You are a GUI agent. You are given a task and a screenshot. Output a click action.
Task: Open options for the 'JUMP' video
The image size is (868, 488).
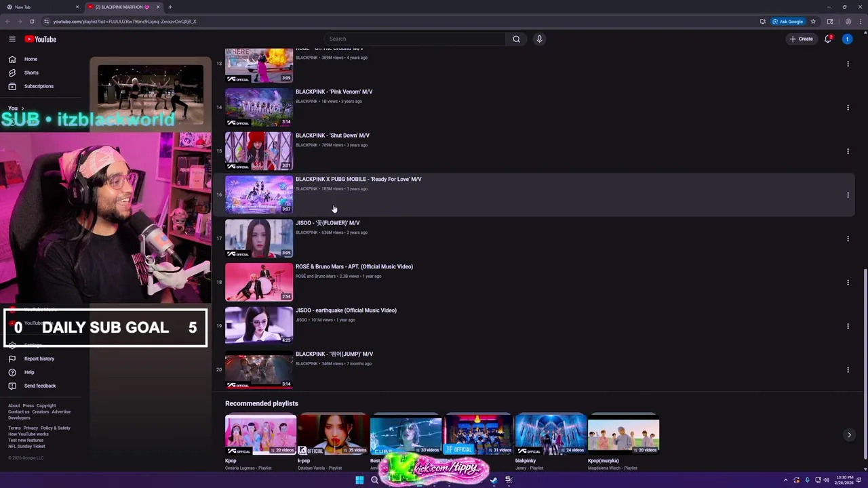848,369
